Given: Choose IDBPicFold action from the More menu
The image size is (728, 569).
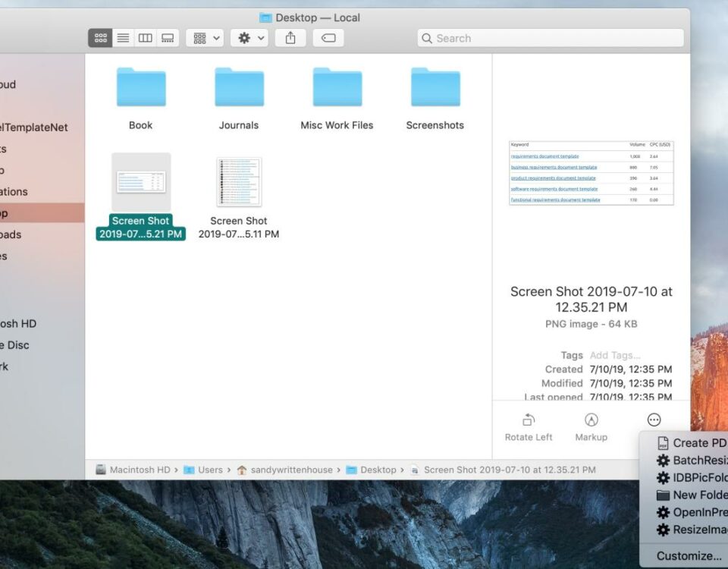Looking at the screenshot, I should pos(692,478).
